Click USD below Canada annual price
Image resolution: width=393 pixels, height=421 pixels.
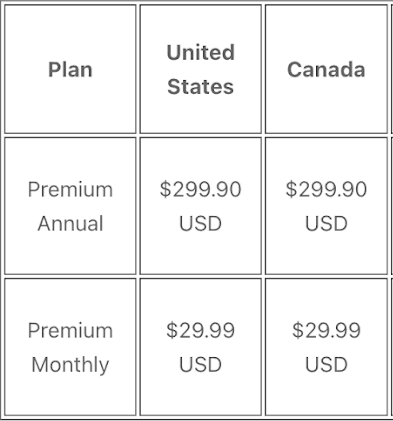click(x=326, y=223)
